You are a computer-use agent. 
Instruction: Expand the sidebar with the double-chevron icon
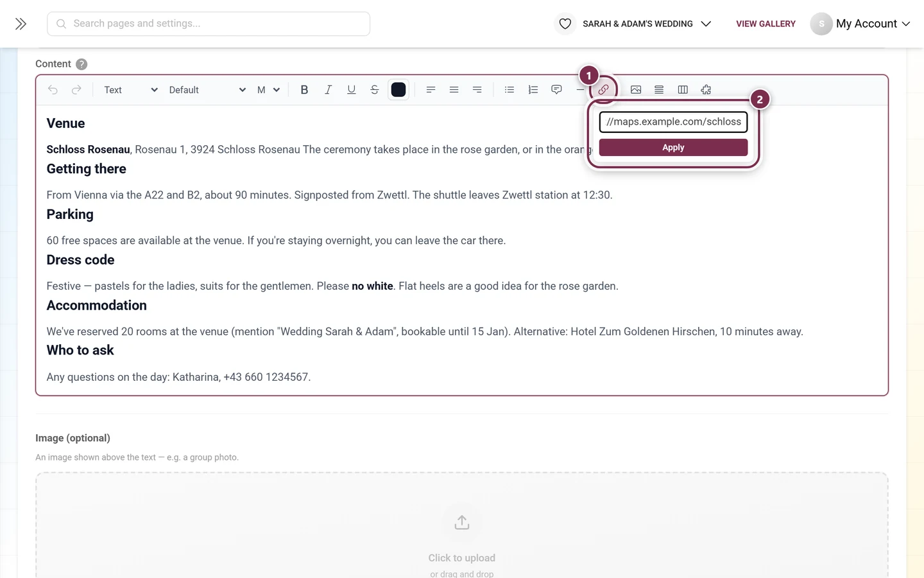point(21,24)
